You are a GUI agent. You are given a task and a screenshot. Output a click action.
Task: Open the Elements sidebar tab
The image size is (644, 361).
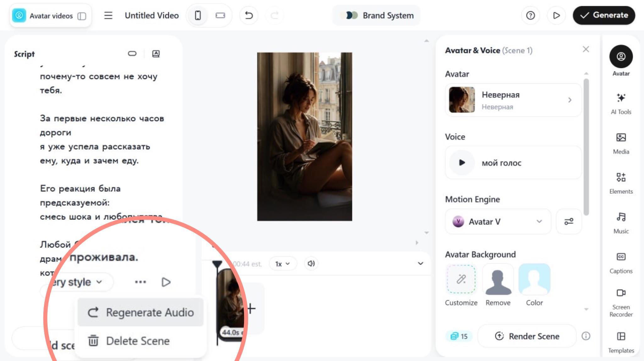coord(621,183)
